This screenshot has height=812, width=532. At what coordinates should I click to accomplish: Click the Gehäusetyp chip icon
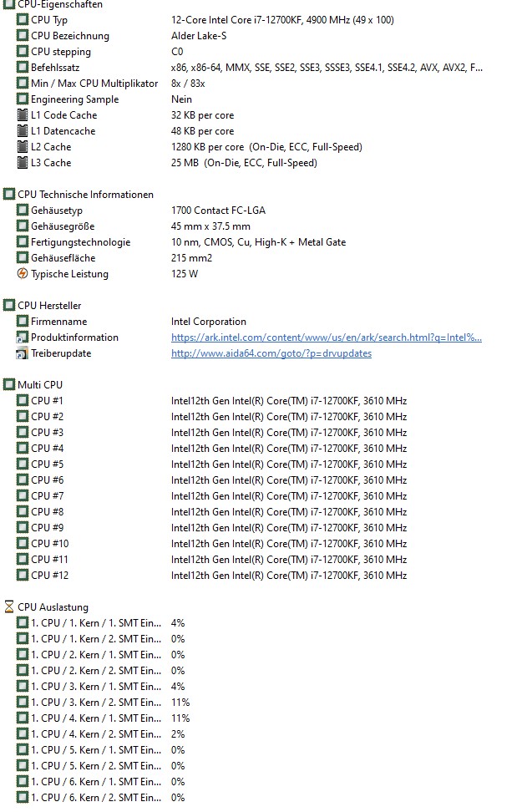click(x=23, y=211)
